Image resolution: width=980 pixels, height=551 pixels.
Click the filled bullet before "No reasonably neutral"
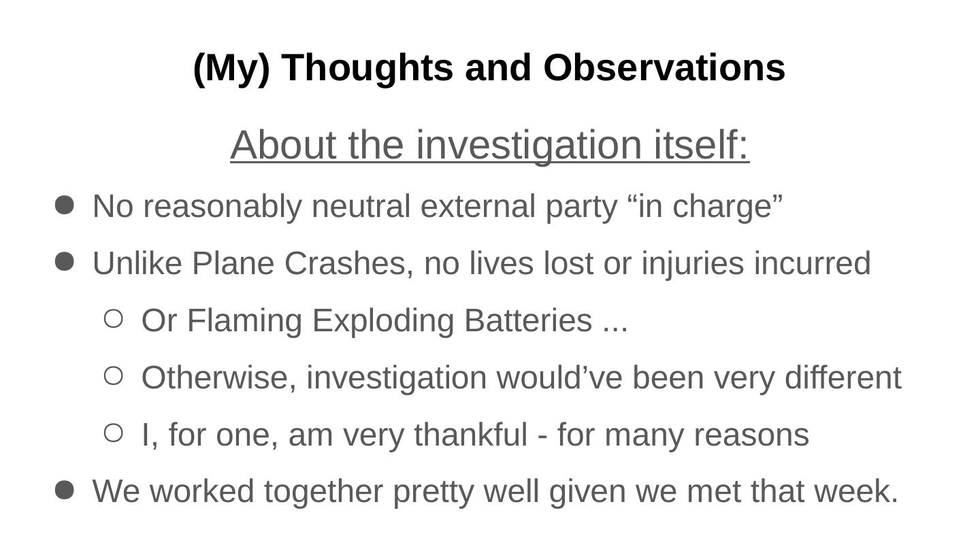click(64, 205)
